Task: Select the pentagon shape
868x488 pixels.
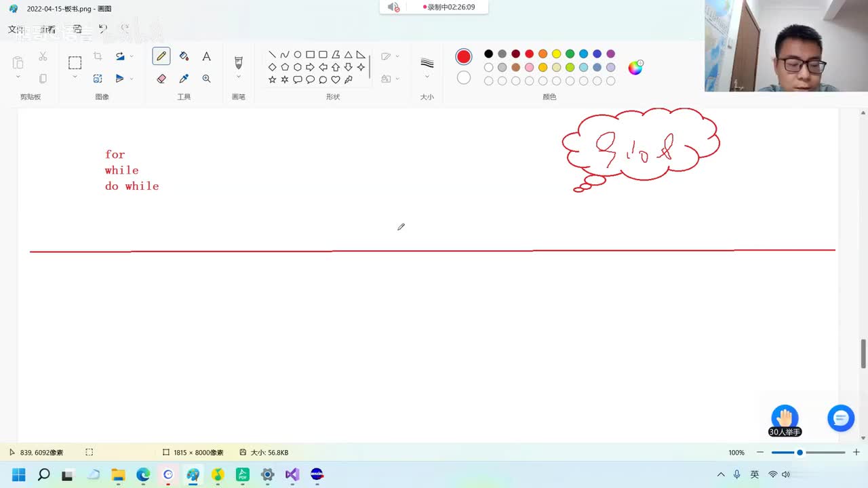Action: (285, 67)
